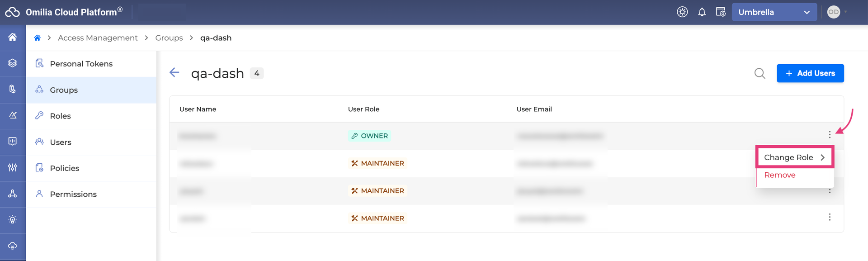Click the notification bell icon
868x261 pixels.
702,12
